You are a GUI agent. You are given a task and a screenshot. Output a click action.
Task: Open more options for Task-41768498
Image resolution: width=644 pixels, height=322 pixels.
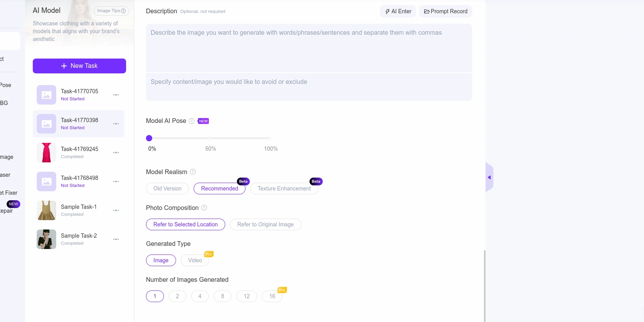(116, 181)
